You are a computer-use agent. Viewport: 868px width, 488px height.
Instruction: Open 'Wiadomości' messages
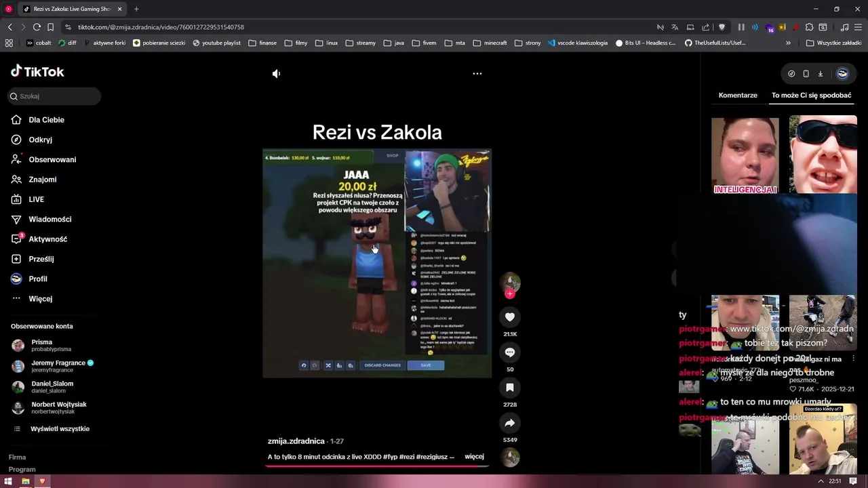pyautogui.click(x=50, y=220)
